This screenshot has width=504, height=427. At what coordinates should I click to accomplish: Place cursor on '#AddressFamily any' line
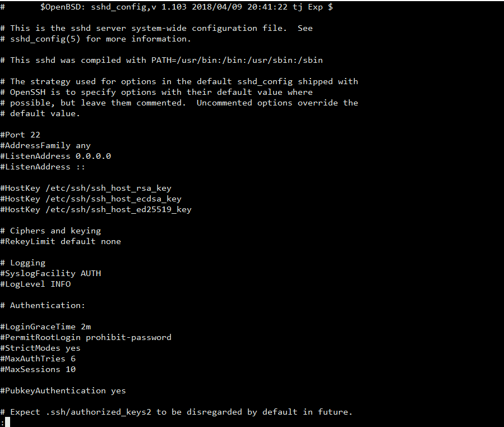click(x=45, y=145)
